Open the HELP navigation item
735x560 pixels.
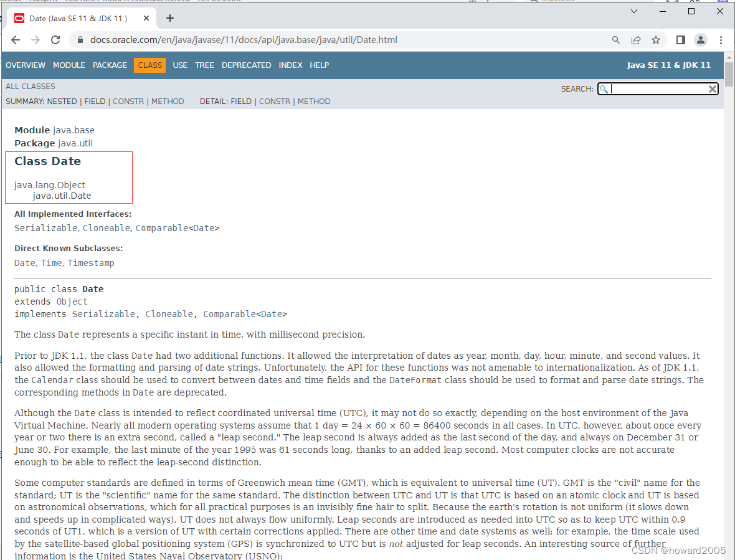tap(319, 65)
